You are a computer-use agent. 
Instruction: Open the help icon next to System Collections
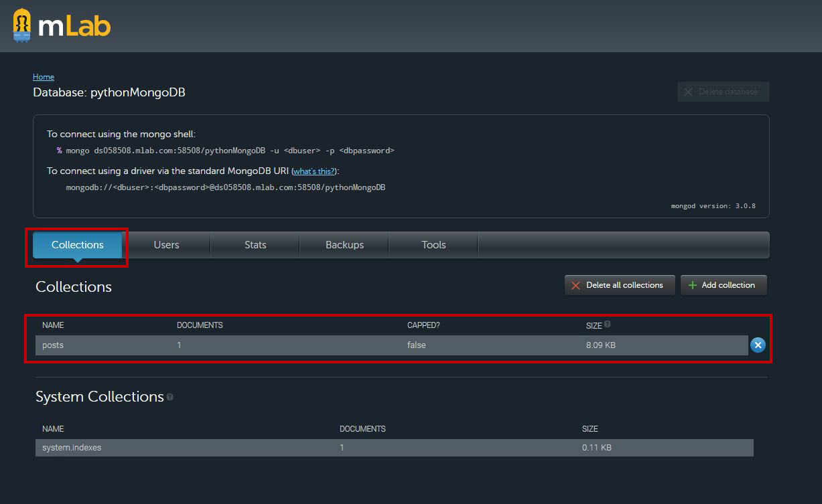pyautogui.click(x=170, y=397)
